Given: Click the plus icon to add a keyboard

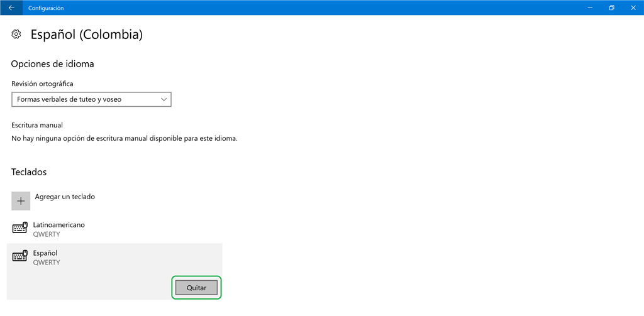Looking at the screenshot, I should (x=21, y=201).
